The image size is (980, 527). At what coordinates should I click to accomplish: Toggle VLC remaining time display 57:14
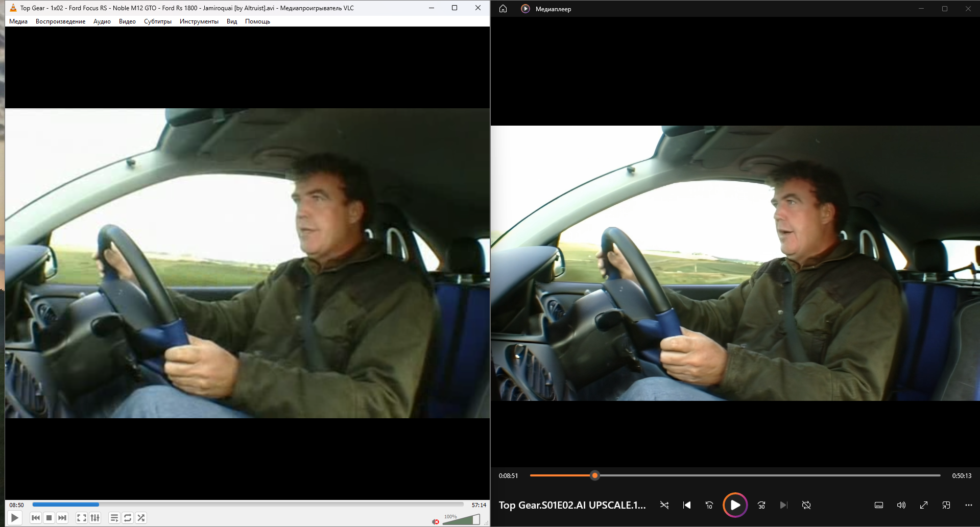pyautogui.click(x=479, y=505)
